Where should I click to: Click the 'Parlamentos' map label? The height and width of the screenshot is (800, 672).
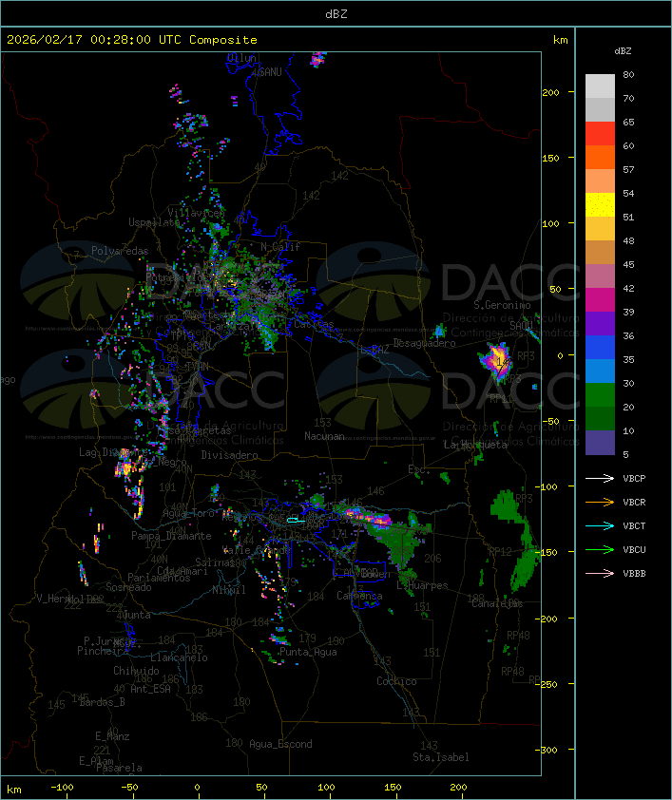click(159, 578)
